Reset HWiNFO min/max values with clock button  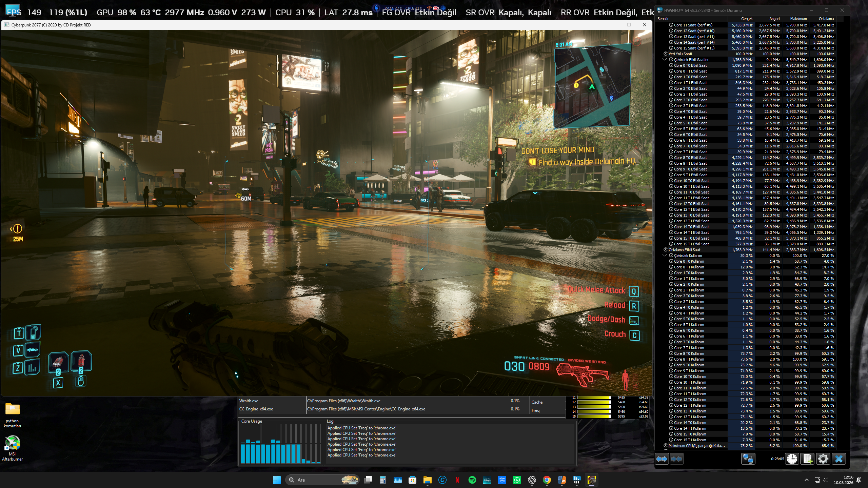(x=792, y=459)
